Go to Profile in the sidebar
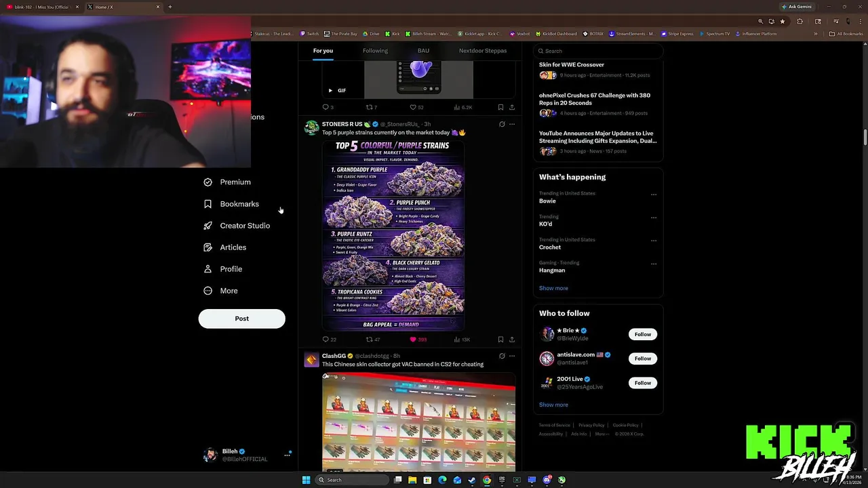 223,268
